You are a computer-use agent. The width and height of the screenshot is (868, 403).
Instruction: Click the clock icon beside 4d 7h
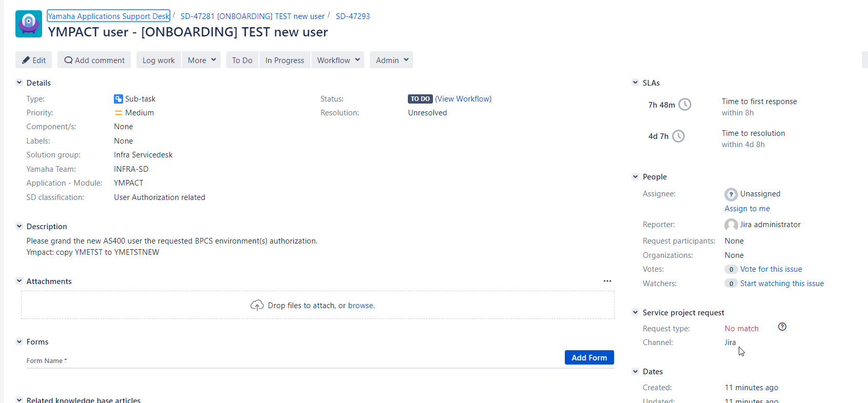(678, 136)
